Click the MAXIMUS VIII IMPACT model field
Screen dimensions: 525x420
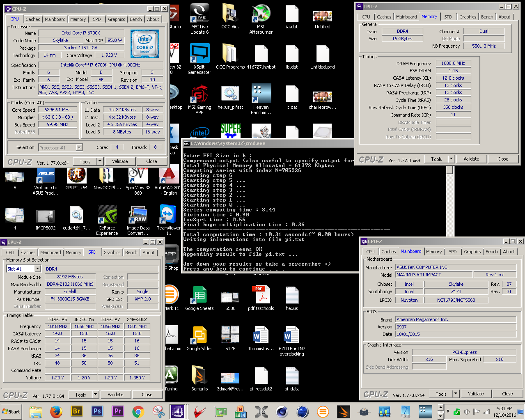[x=433, y=275]
